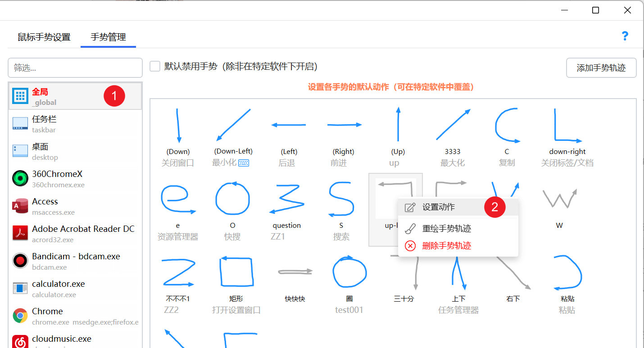Switch to 手势管理 tab
Image resolution: width=644 pixels, height=348 pixels.
108,37
